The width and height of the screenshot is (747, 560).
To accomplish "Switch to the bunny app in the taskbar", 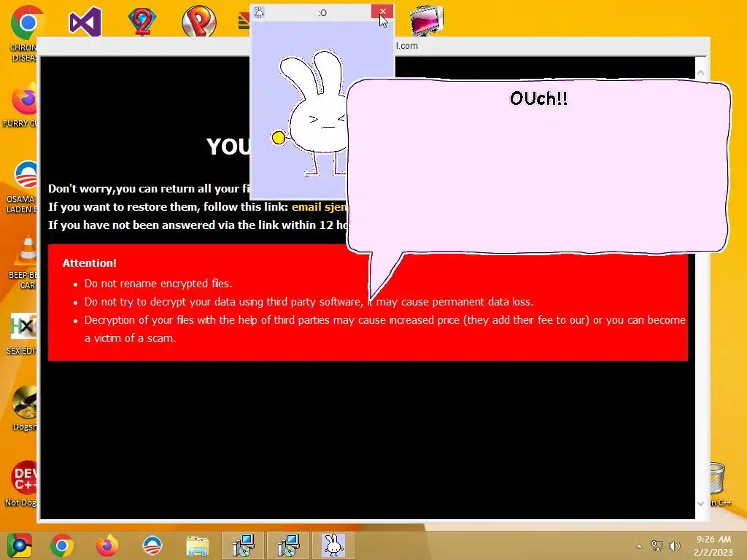I will [x=333, y=545].
